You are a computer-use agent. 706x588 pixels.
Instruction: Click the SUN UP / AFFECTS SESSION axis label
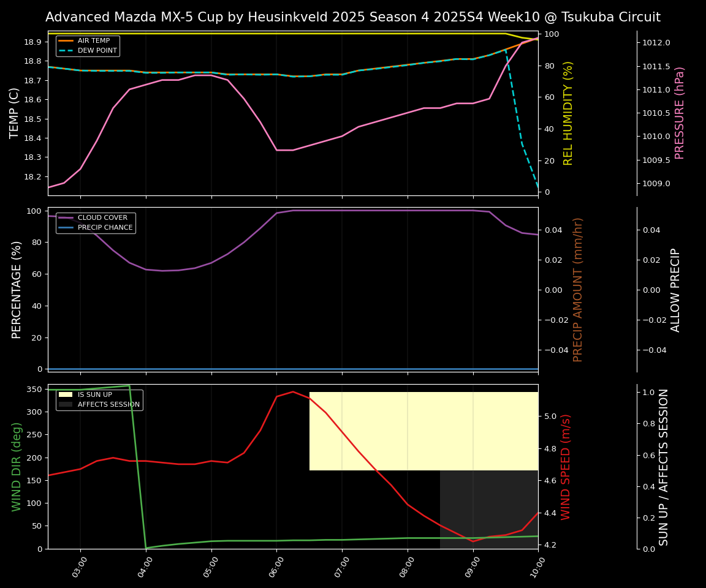tap(664, 467)
